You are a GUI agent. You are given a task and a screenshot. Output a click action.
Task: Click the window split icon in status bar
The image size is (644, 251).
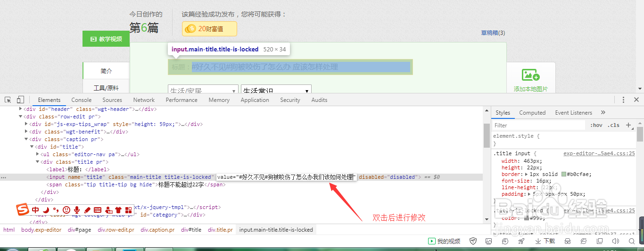(x=600, y=241)
